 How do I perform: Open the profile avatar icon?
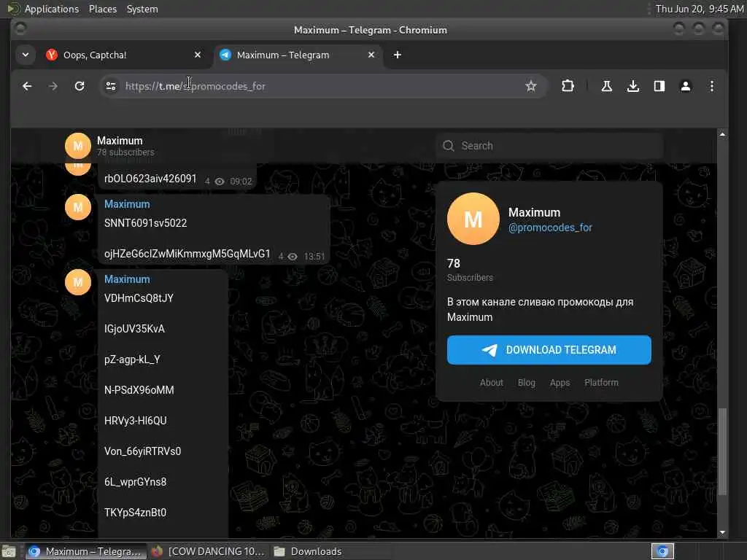tap(686, 86)
